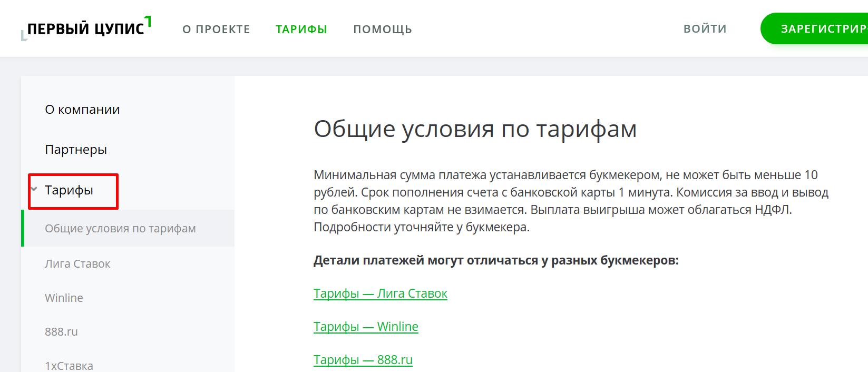Open the Первый ЦУПИС logo home link

(86, 28)
